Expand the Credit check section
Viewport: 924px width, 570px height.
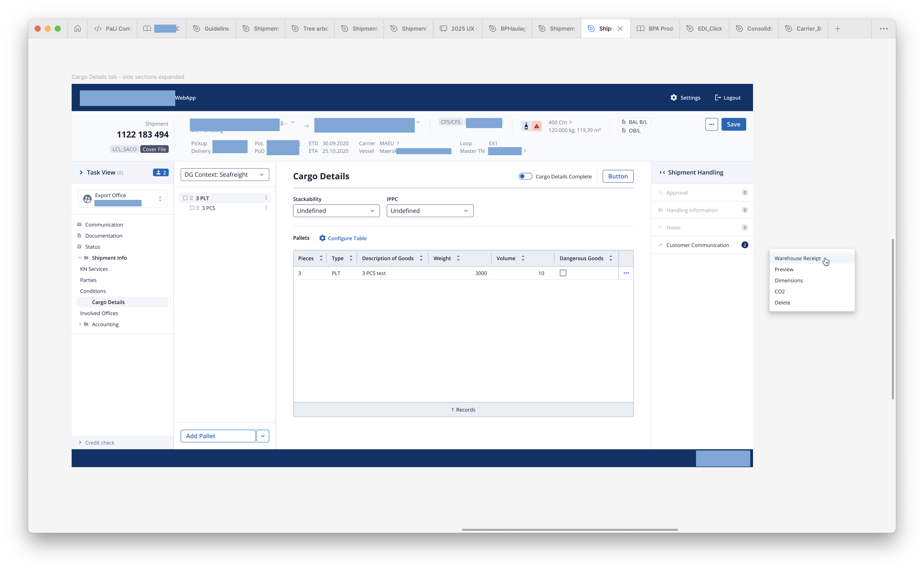click(80, 443)
